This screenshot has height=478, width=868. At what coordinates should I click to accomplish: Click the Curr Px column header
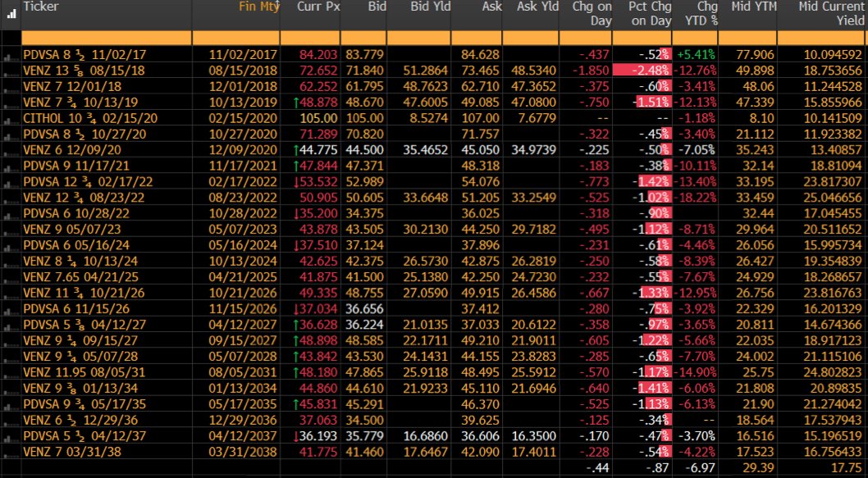pos(318,7)
